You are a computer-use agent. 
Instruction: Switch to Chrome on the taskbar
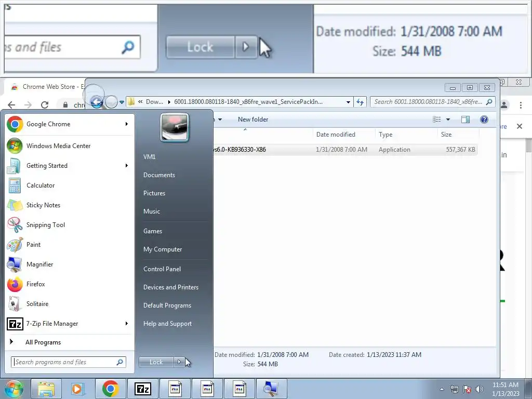(110, 389)
